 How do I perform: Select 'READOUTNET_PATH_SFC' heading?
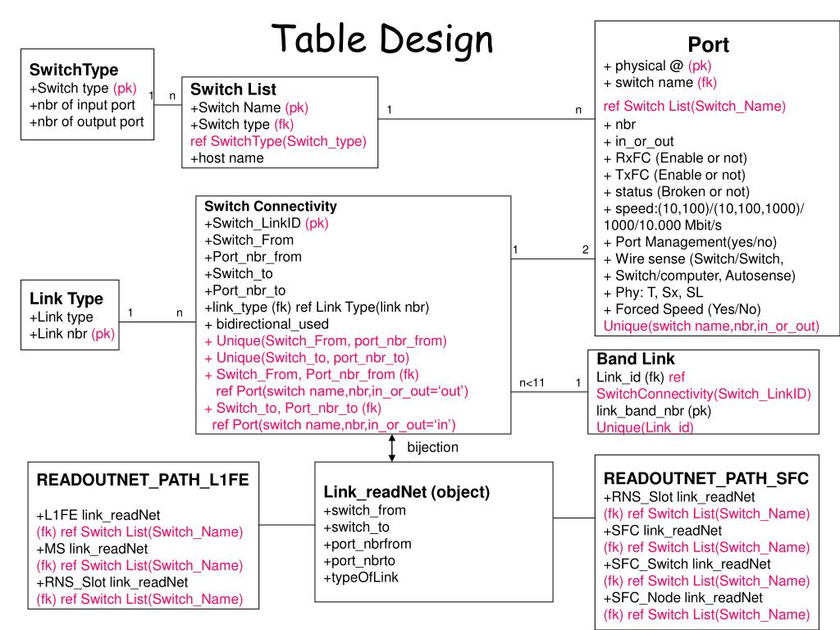coord(706,478)
